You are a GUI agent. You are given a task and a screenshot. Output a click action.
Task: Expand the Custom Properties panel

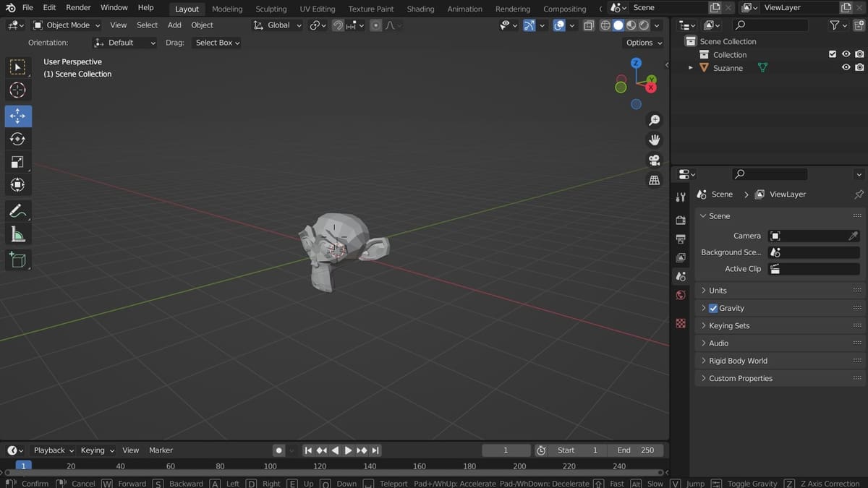click(780, 379)
